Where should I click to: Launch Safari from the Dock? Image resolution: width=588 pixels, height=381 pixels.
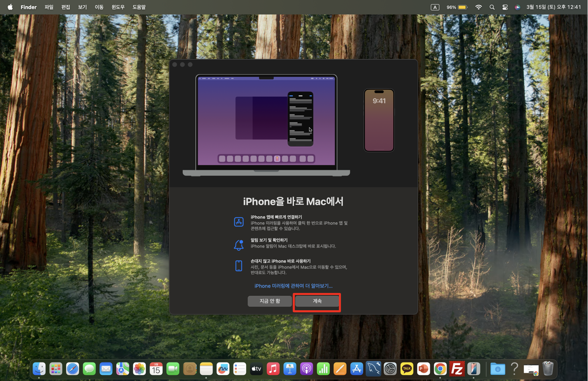pyautogui.click(x=72, y=369)
